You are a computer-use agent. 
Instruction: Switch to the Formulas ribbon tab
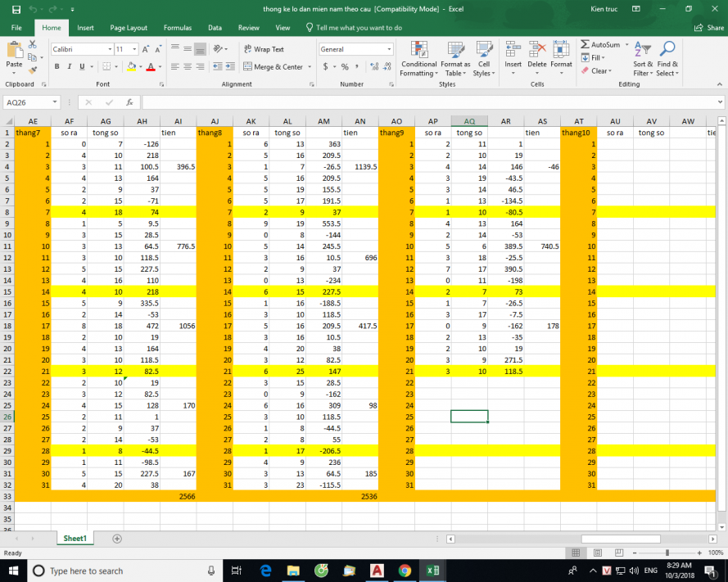177,27
